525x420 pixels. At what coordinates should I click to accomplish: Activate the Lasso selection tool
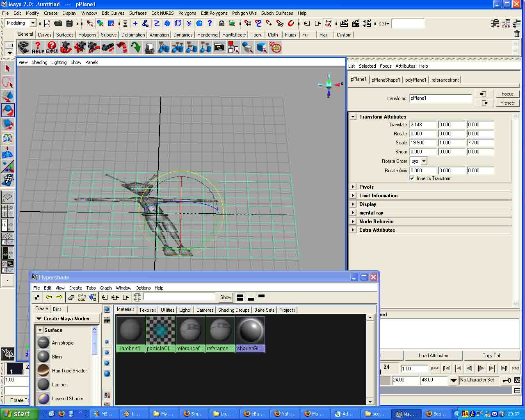(7, 82)
